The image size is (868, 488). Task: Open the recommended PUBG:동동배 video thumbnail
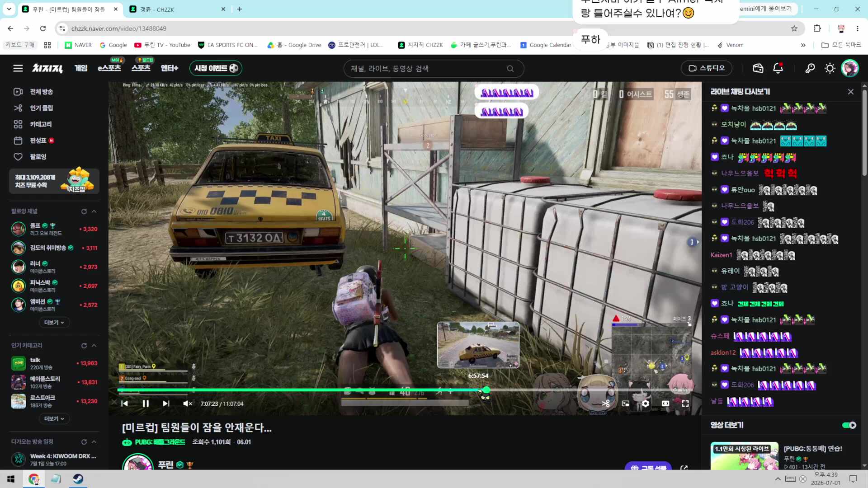(744, 456)
